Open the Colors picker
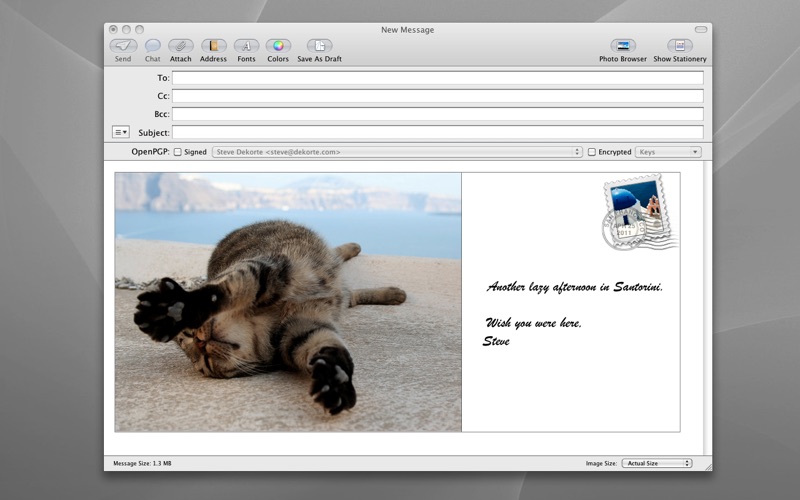The image size is (800, 500). tap(278, 46)
